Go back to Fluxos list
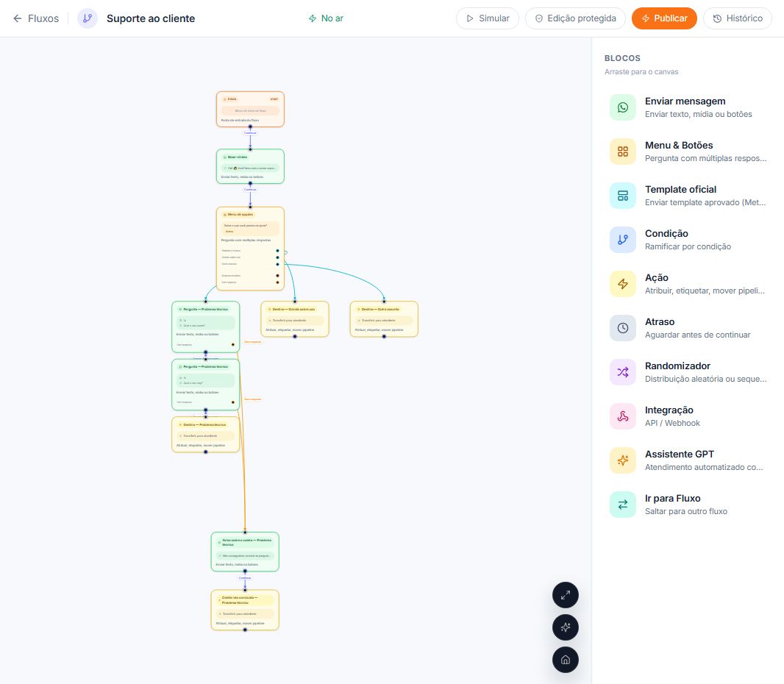Viewport: 784px width, 684px height. [x=36, y=18]
